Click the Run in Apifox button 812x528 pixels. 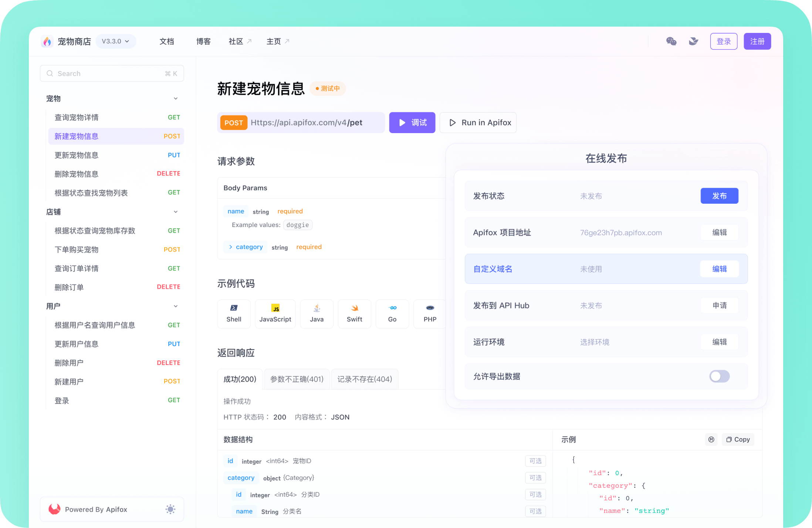478,122
